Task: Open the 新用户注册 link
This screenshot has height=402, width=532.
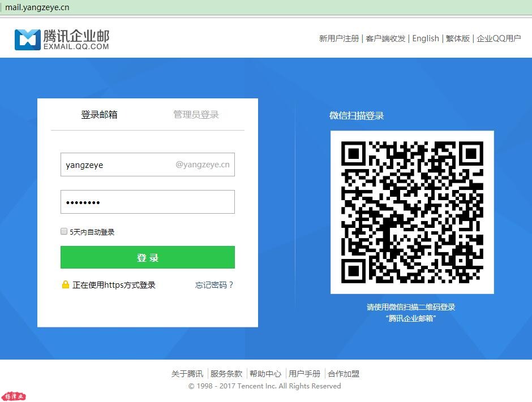Action: tap(339, 38)
